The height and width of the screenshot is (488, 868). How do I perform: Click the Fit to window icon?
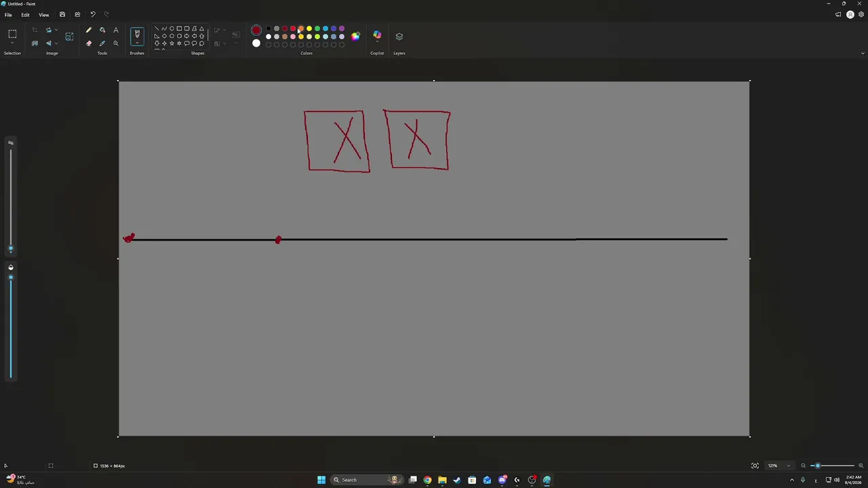(x=755, y=466)
